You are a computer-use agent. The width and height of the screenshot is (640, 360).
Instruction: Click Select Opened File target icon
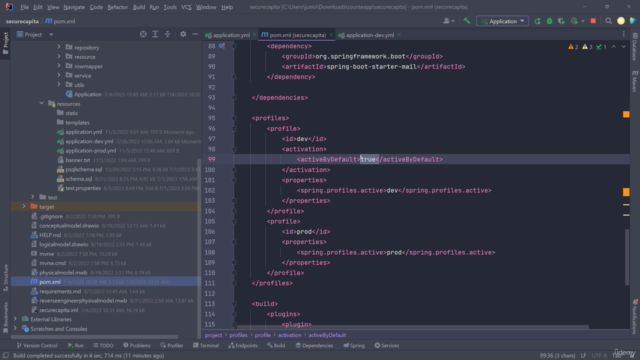(x=143, y=34)
